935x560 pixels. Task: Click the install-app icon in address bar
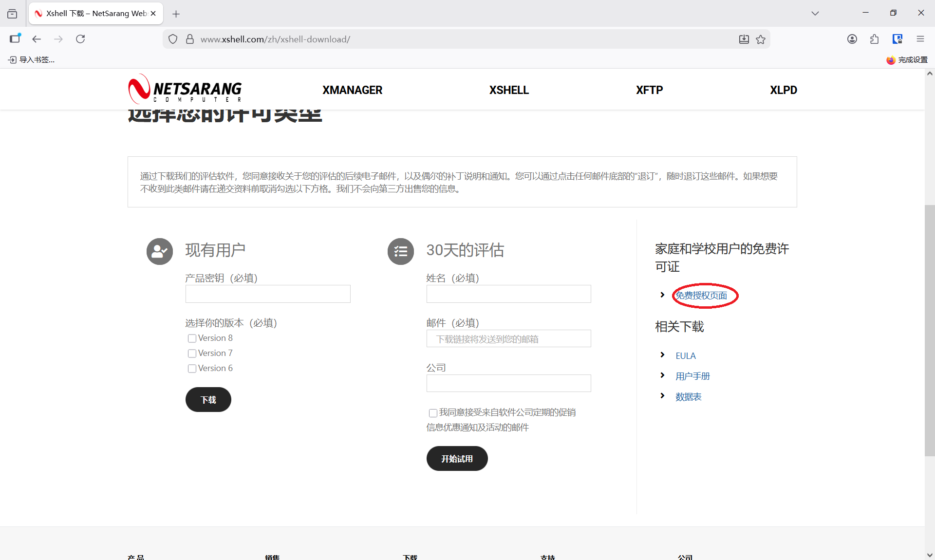pos(744,39)
